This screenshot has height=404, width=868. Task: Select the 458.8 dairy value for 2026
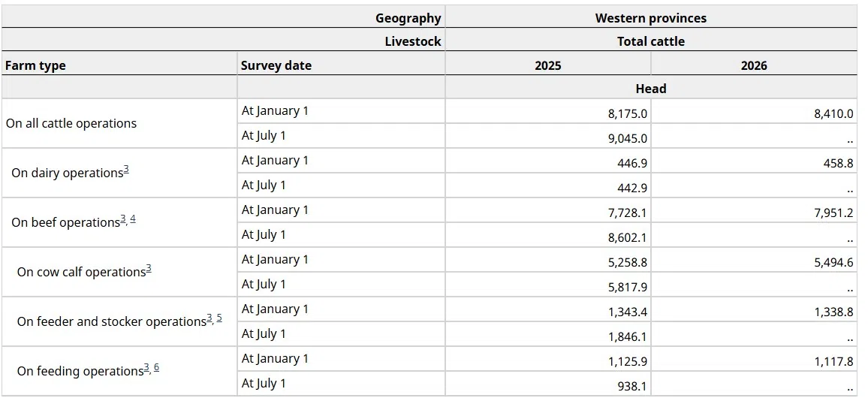pos(838,163)
